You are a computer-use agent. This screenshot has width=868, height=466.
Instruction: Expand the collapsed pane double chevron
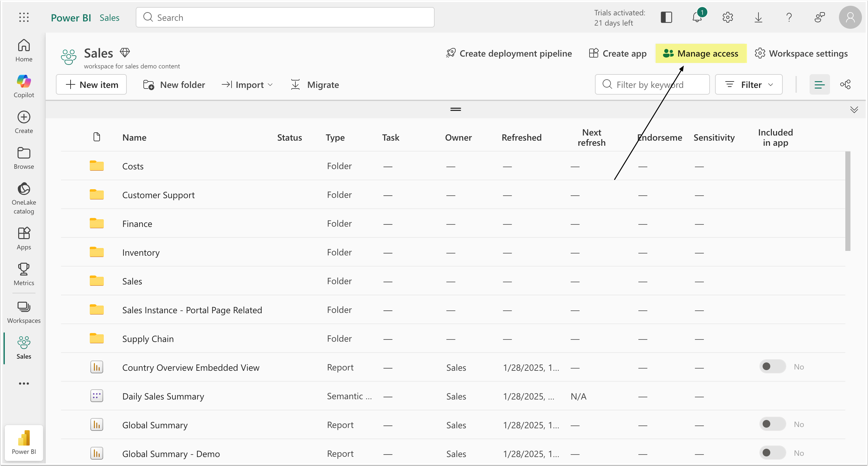pyautogui.click(x=854, y=110)
